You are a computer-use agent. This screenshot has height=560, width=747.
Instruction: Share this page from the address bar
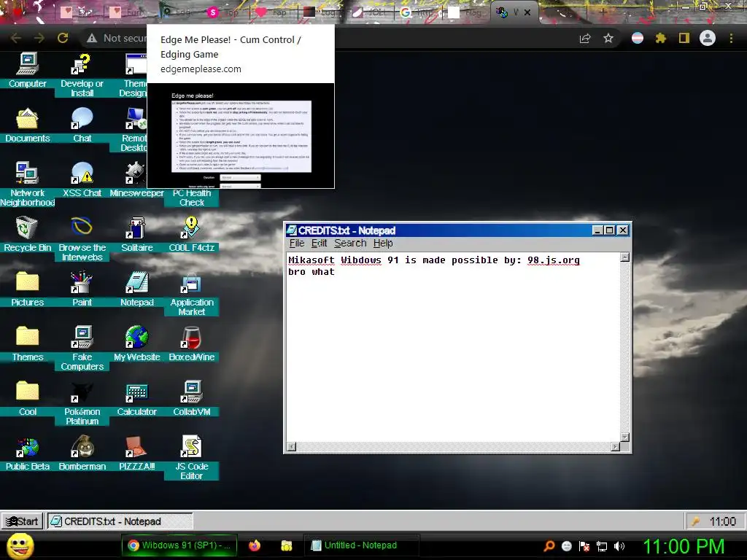(585, 38)
